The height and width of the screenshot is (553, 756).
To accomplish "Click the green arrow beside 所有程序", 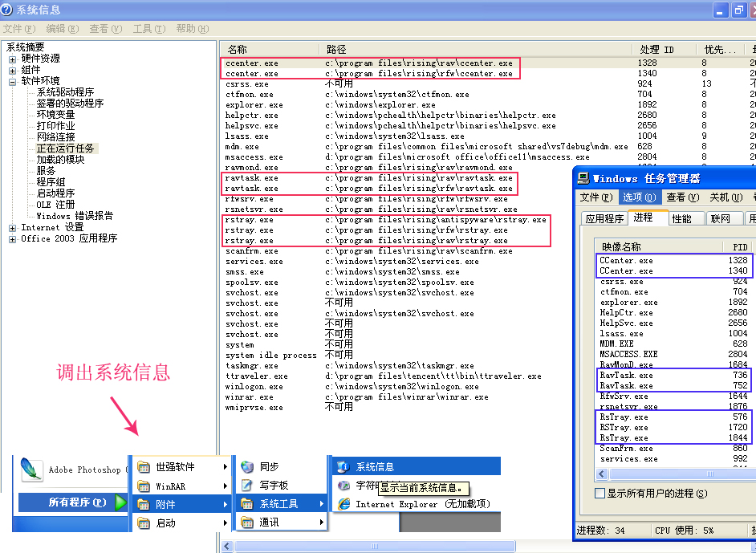I will [x=120, y=502].
